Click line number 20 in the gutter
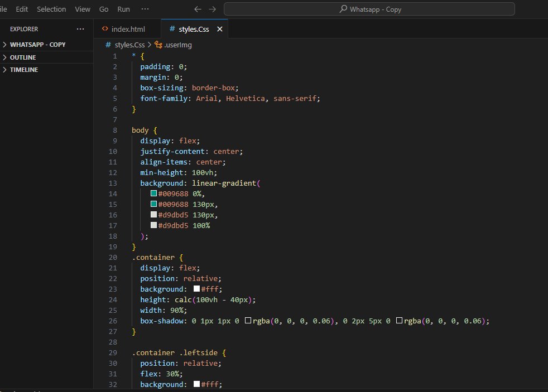The height and width of the screenshot is (392, 548). [x=113, y=257]
